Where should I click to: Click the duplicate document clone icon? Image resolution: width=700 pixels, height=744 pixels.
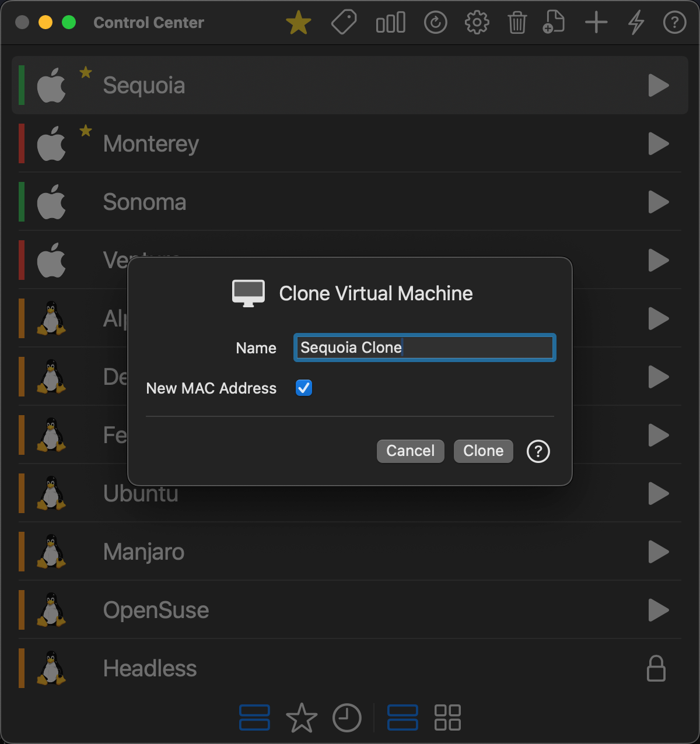(x=553, y=22)
